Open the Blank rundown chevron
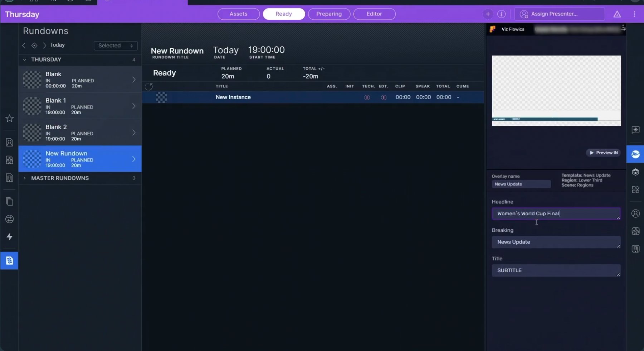The width and height of the screenshot is (644, 351). (x=134, y=80)
